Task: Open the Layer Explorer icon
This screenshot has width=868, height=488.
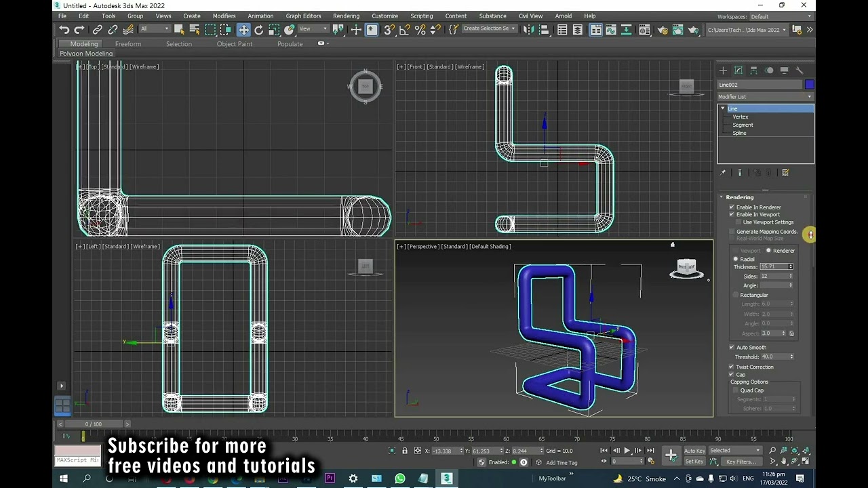Action: 578,30
